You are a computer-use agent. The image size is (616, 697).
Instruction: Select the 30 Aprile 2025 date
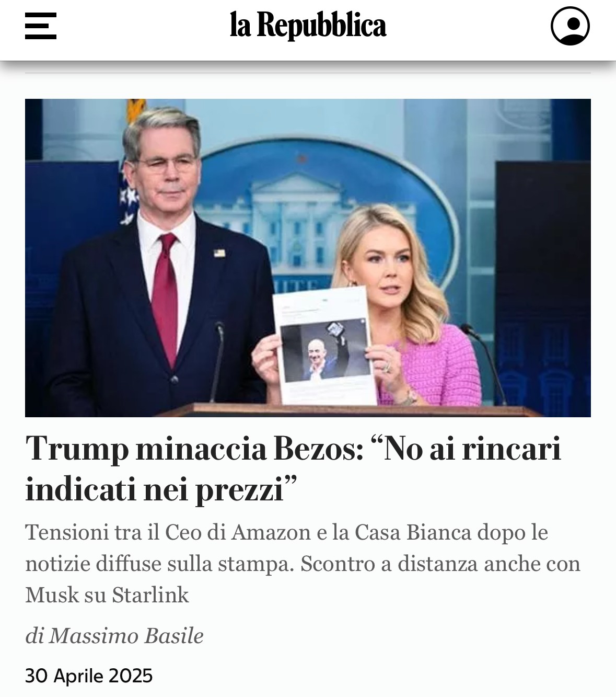pyautogui.click(x=89, y=676)
